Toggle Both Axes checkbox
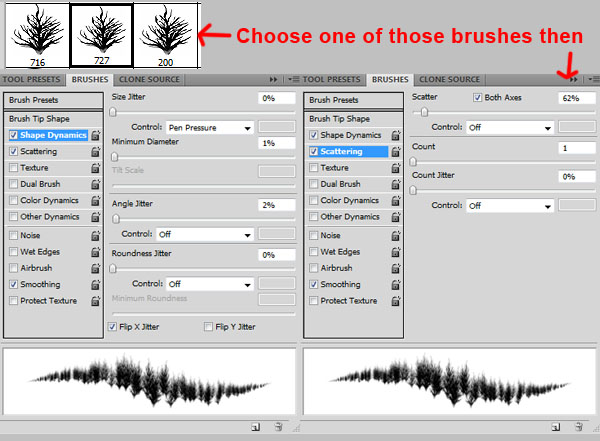 pos(477,98)
